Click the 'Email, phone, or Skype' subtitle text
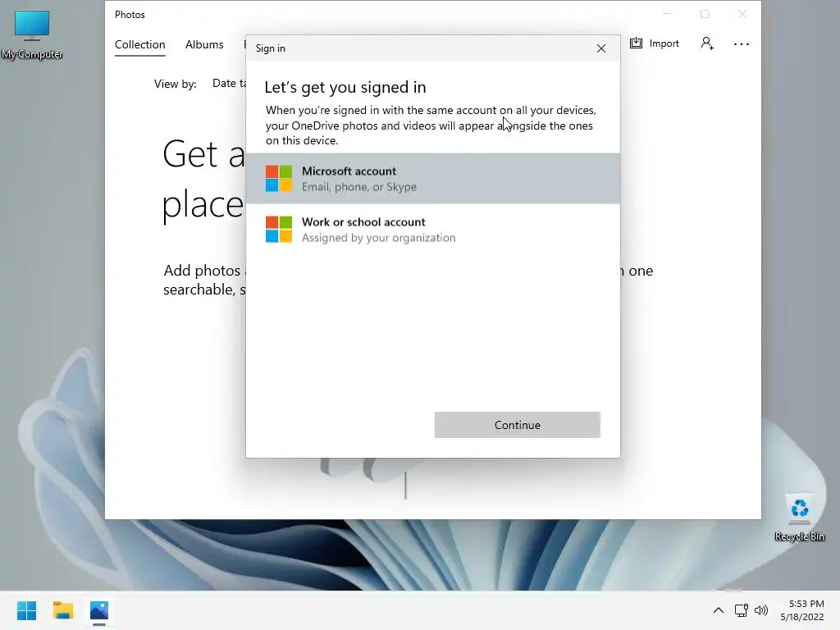The image size is (840, 630). [x=359, y=187]
